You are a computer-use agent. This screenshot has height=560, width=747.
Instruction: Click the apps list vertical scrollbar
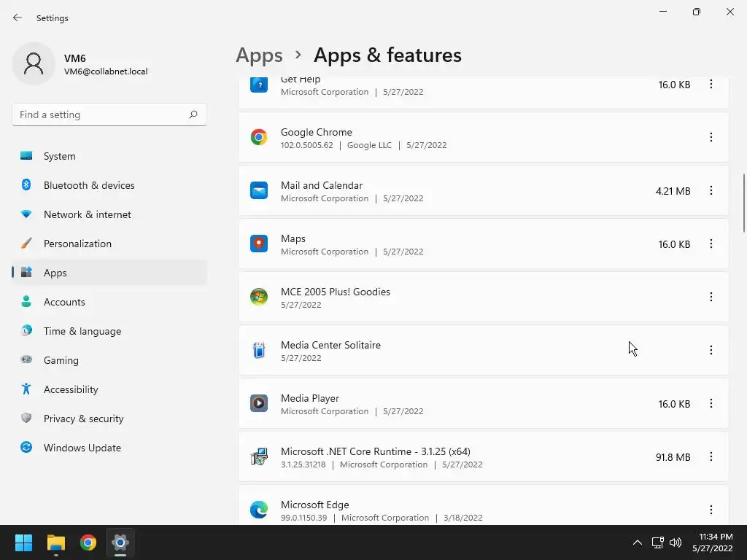click(743, 203)
